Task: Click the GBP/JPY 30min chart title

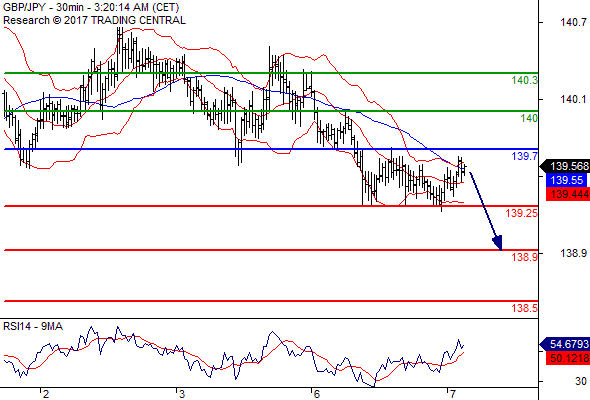Action: tap(91, 8)
